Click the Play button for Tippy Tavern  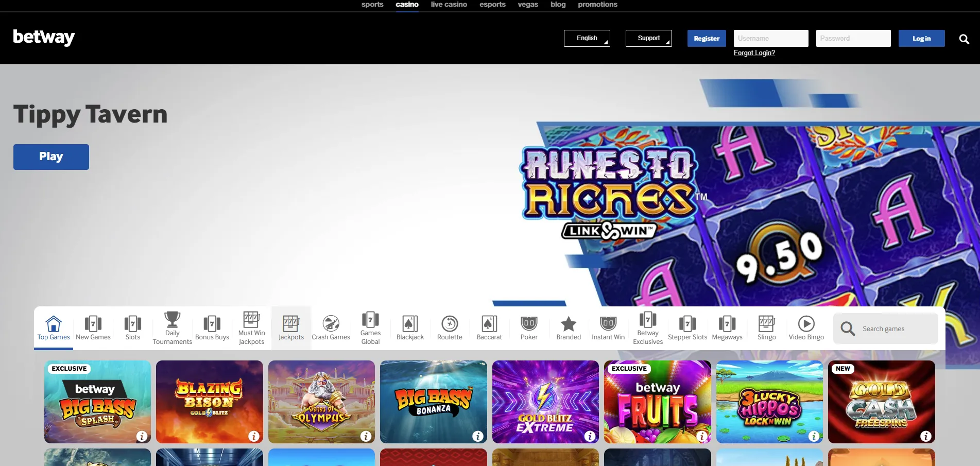click(51, 157)
